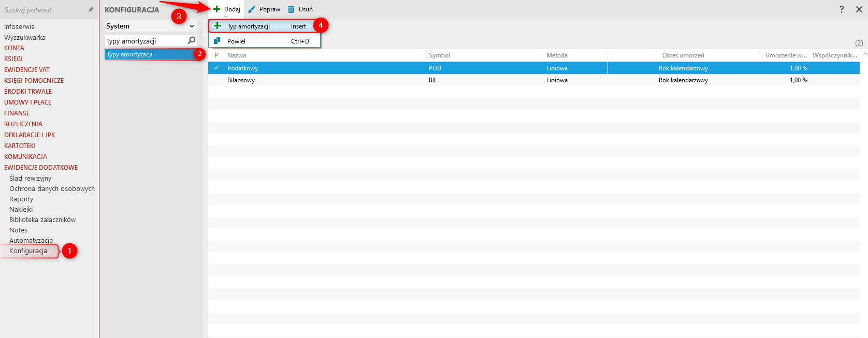Viewport: 868px width, 338px height.
Task: Open Naklejki in sidebar
Action: [x=21, y=209]
